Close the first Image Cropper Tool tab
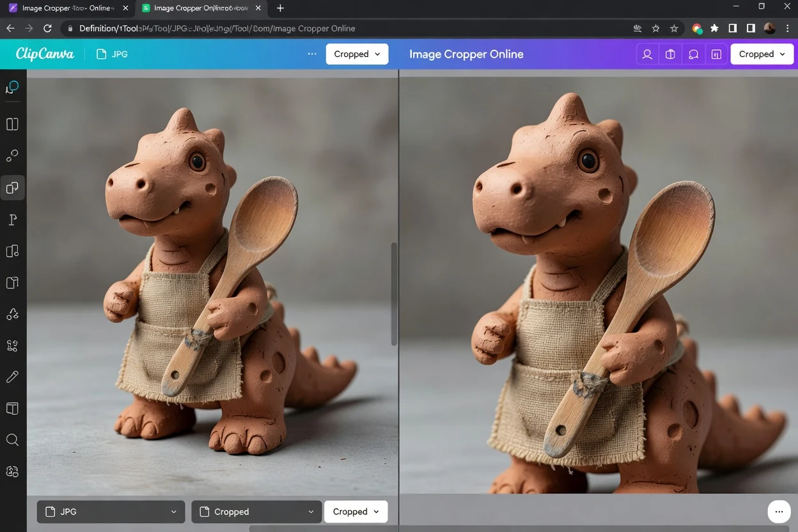798x532 pixels. click(125, 8)
